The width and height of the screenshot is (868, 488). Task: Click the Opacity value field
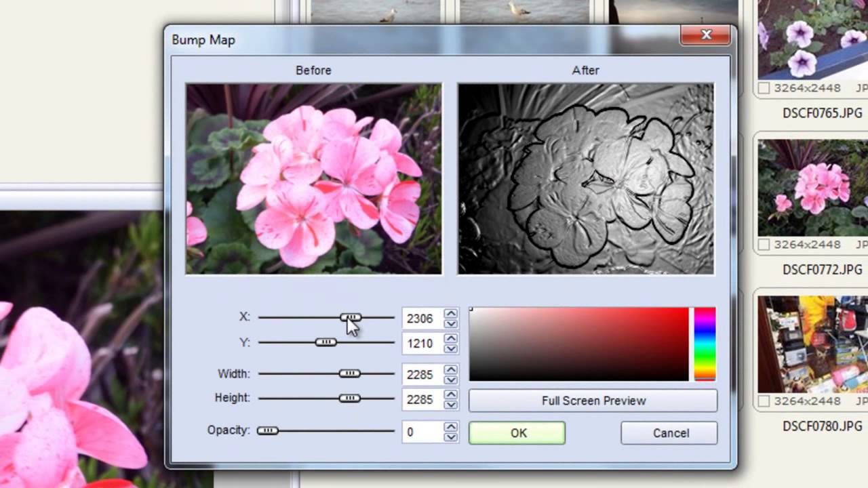click(x=420, y=432)
